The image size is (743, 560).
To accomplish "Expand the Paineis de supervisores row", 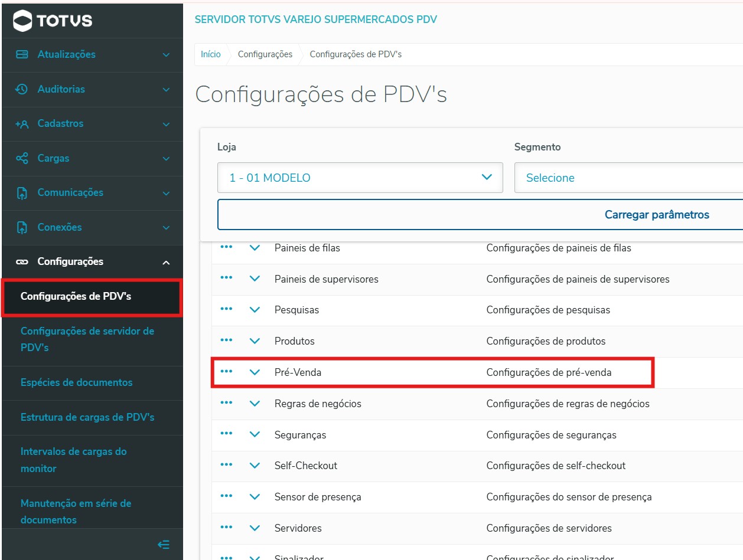I will coord(255,279).
